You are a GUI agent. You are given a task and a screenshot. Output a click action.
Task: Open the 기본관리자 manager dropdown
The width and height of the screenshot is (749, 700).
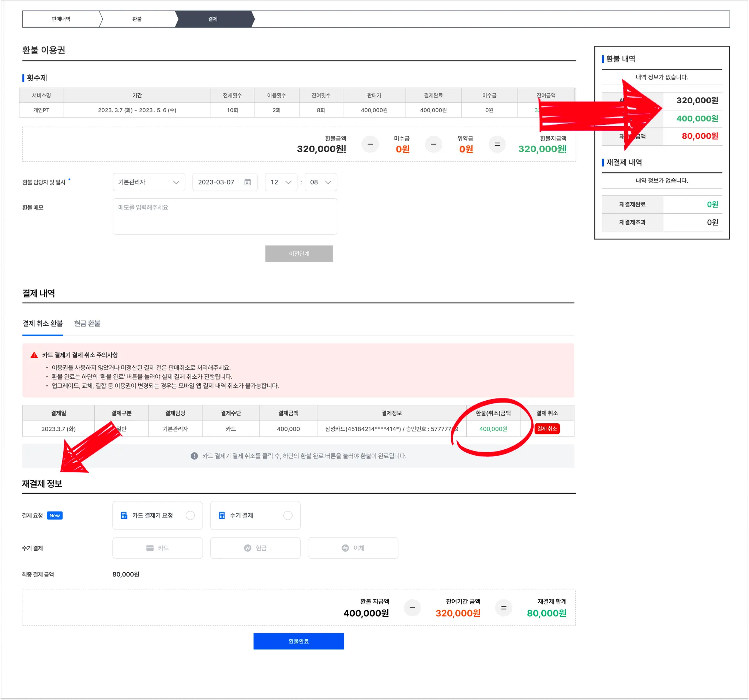pos(149,182)
